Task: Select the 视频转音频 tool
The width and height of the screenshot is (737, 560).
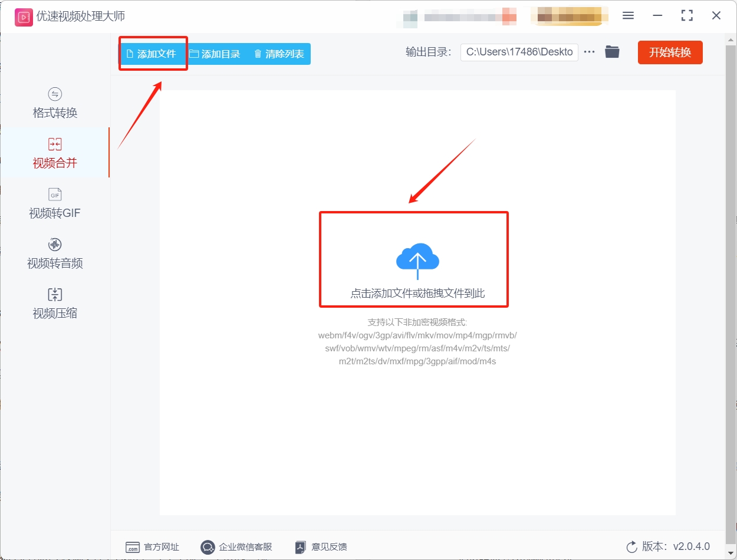Action: click(55, 253)
